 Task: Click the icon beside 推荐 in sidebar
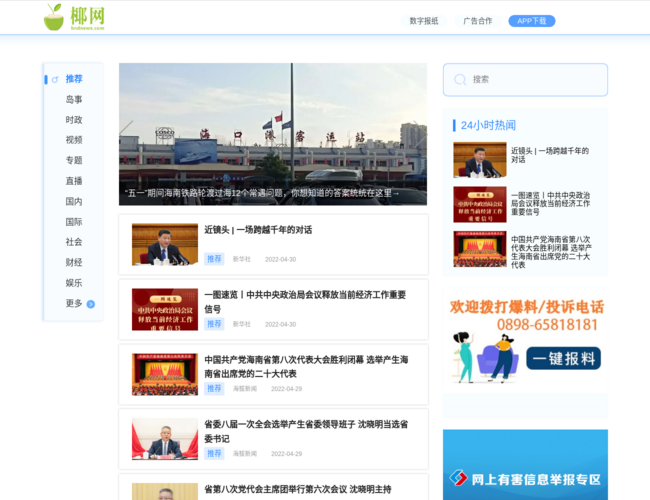pyautogui.click(x=55, y=79)
